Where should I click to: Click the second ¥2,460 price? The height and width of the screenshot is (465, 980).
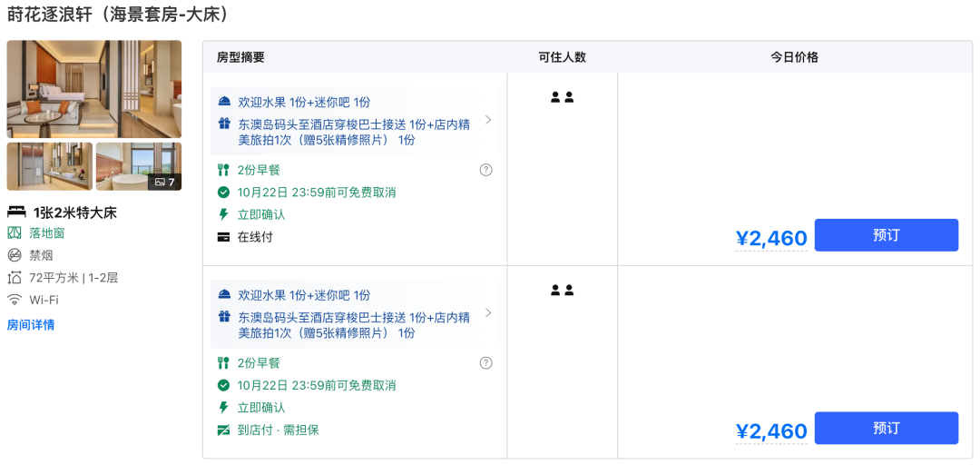point(771,431)
